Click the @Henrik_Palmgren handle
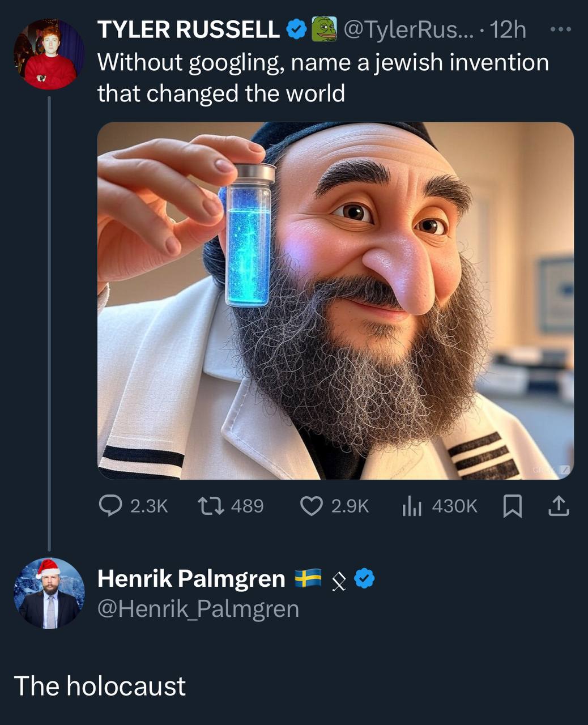Screen dimensions: 588x725 point(198,609)
